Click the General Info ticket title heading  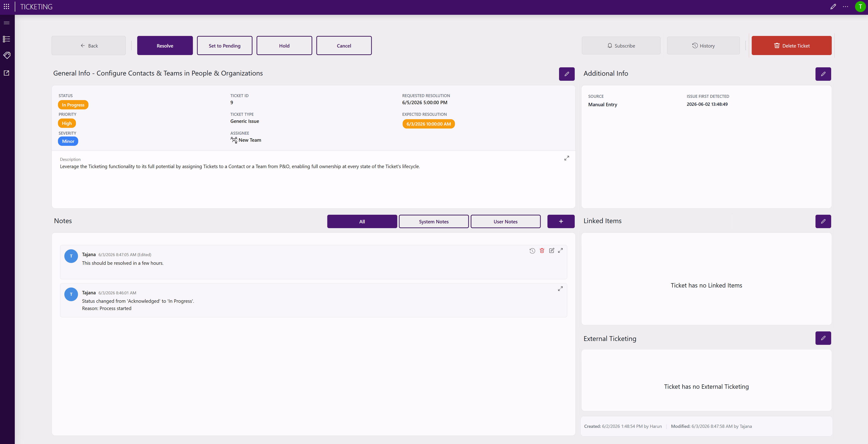pos(158,73)
